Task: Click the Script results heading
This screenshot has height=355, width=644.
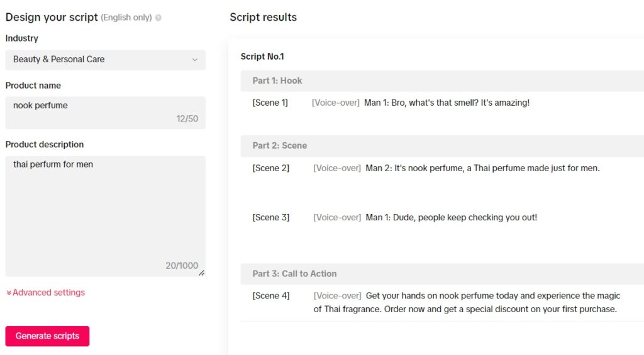Action: [x=264, y=17]
